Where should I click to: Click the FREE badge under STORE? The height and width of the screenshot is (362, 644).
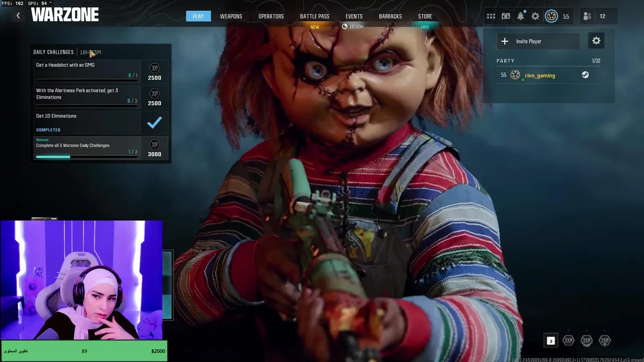pyautogui.click(x=425, y=27)
